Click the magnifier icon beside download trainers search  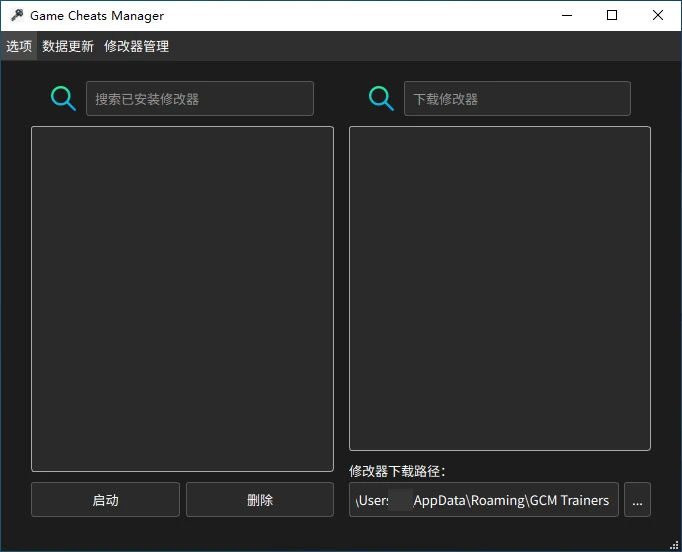point(381,98)
